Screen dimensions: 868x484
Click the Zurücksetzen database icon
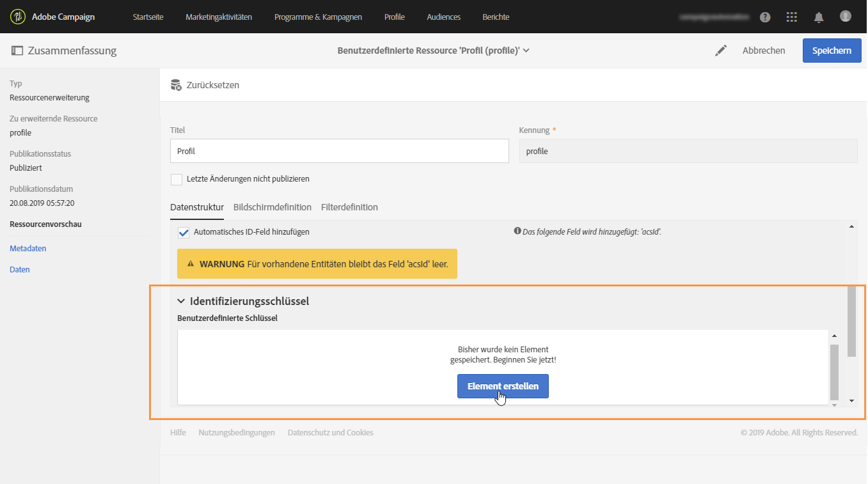176,85
